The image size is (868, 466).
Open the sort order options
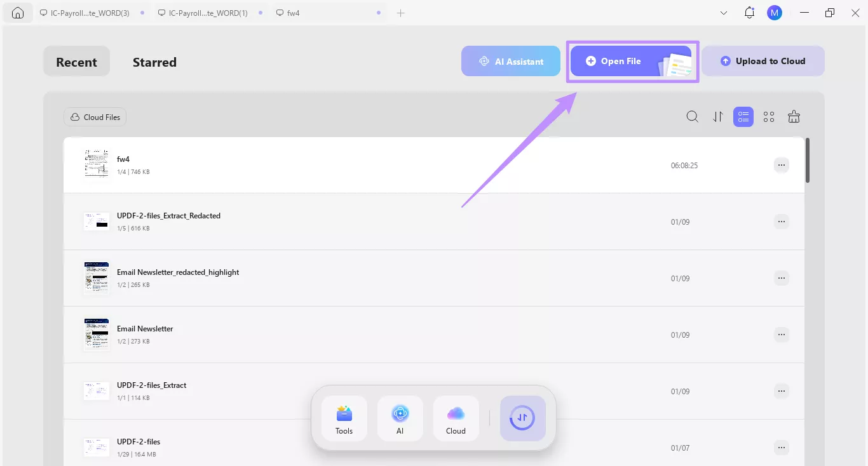coord(718,117)
